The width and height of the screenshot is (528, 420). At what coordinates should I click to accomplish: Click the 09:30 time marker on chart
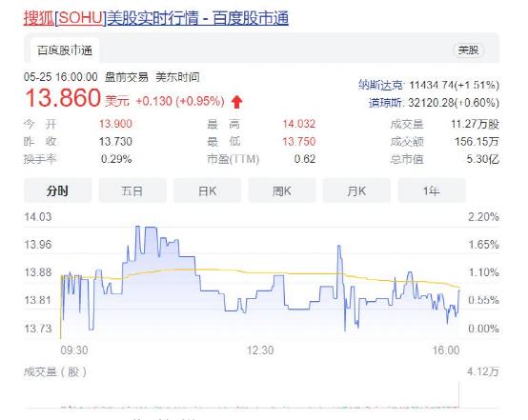tap(74, 350)
